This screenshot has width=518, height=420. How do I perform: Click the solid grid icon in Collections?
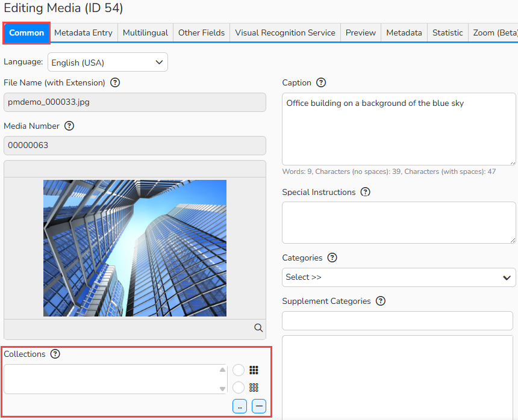[254, 370]
